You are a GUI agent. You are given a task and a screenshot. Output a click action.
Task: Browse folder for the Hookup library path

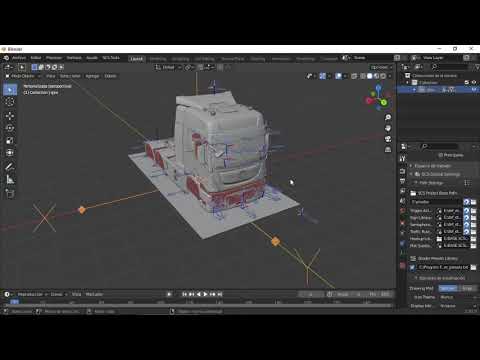(x=473, y=239)
